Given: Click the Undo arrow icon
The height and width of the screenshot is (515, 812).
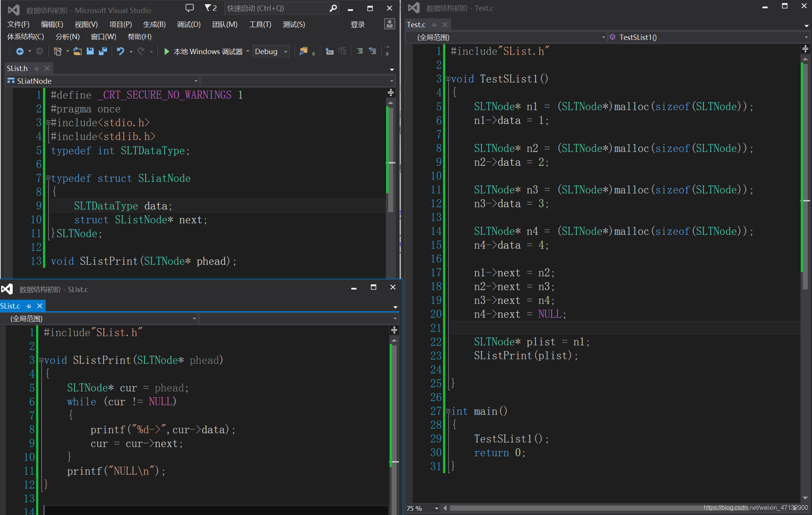Looking at the screenshot, I should 121,51.
